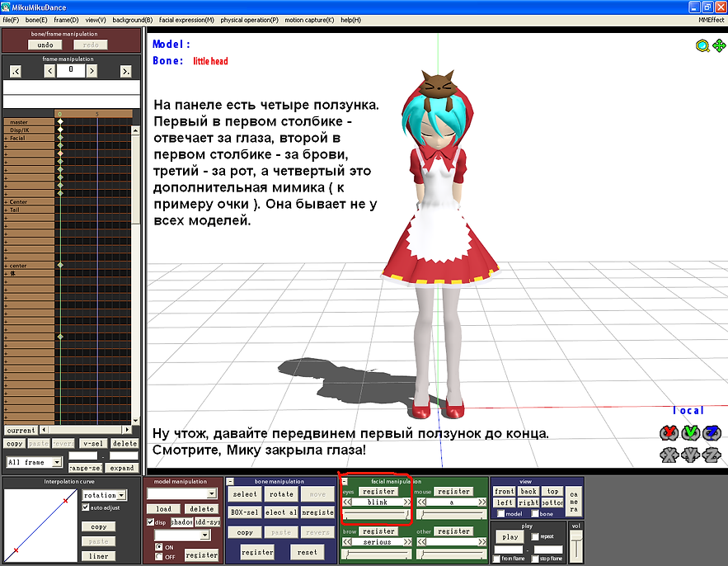The image size is (728, 566).
Task: Click the previous mouth morph << arrow
Action: (421, 502)
